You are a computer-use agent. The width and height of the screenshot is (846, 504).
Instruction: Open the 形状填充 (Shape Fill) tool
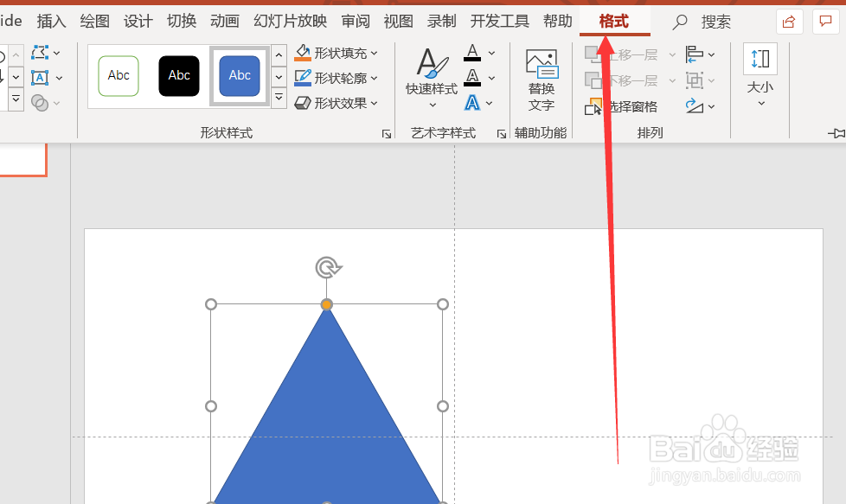coord(331,53)
